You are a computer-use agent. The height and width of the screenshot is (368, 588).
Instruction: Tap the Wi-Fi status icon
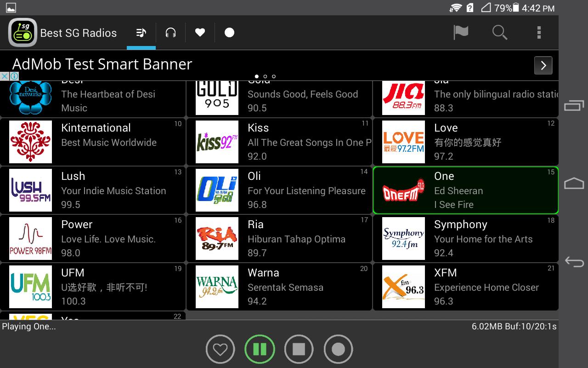[x=456, y=8]
